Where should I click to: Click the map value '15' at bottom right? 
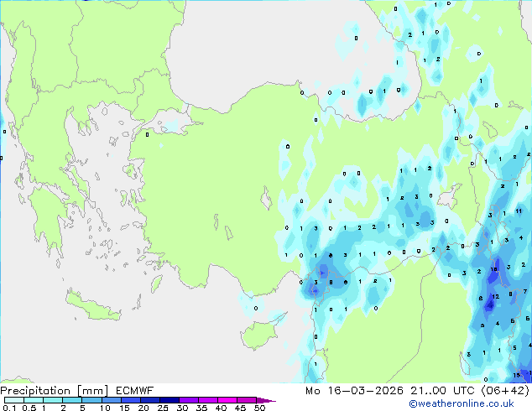click(516, 375)
